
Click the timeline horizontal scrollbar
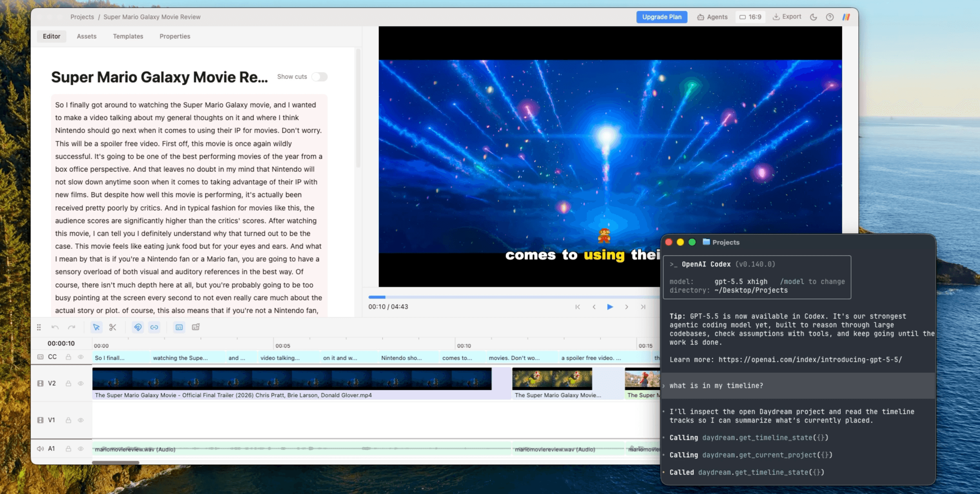[x=116, y=462]
